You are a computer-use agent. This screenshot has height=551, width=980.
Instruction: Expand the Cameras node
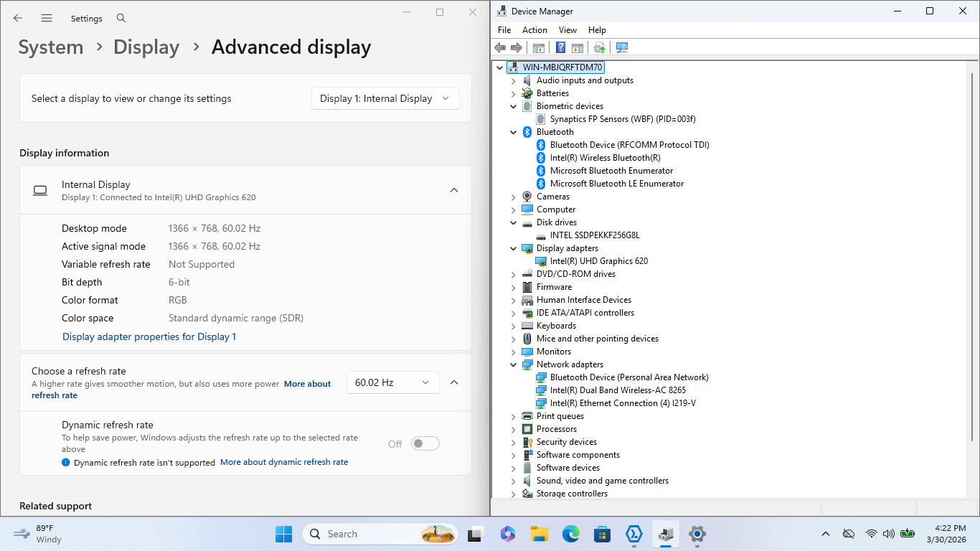click(x=513, y=197)
